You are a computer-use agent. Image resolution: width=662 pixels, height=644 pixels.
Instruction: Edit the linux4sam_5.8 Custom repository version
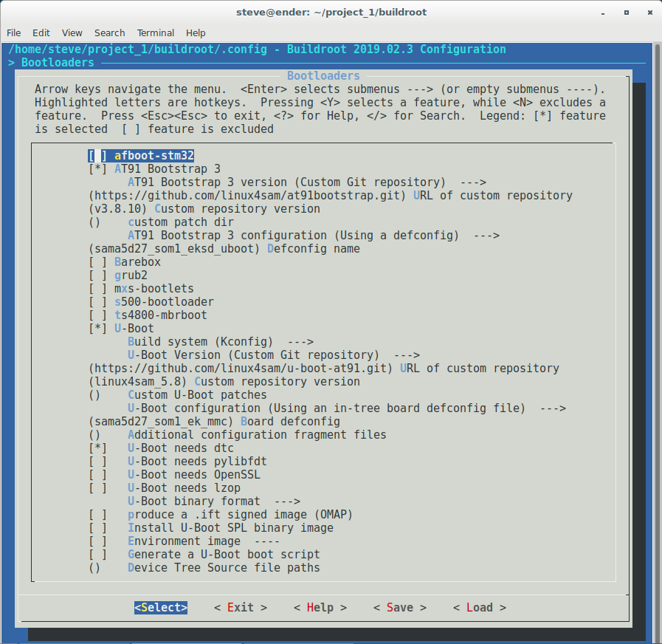point(224,382)
